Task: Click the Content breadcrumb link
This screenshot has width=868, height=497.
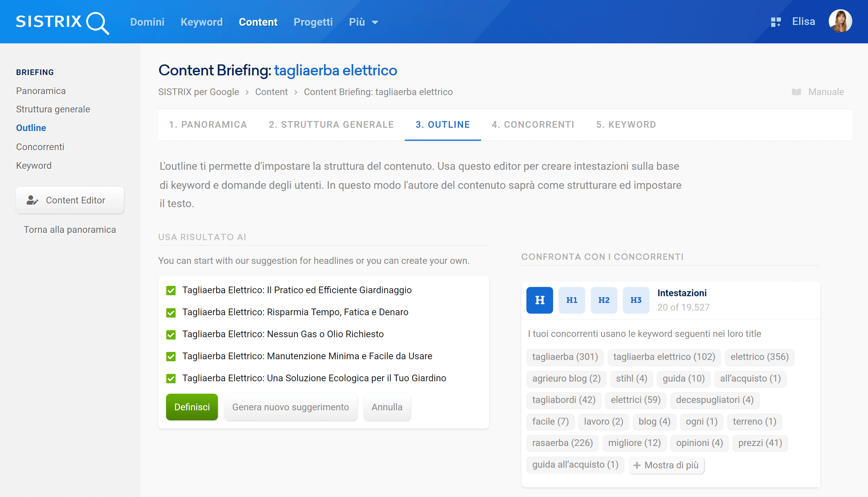Action: [271, 92]
